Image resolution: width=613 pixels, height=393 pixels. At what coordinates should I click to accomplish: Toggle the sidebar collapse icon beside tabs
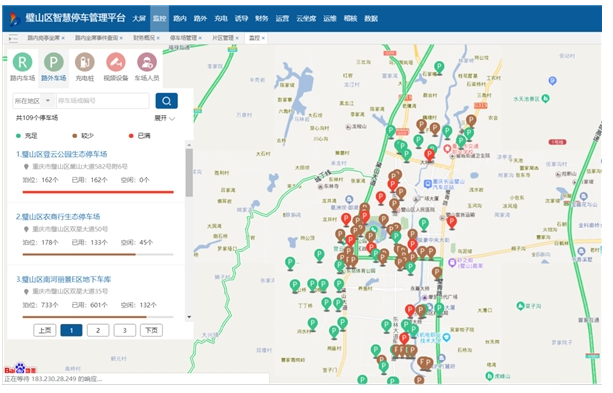pyautogui.click(x=13, y=38)
